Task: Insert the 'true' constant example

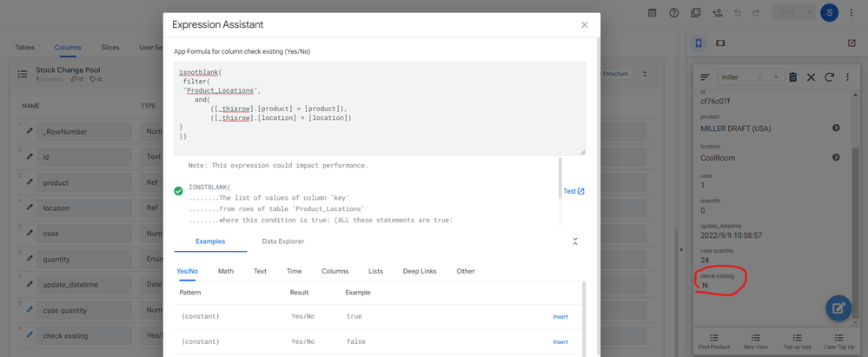Action: 560,316
